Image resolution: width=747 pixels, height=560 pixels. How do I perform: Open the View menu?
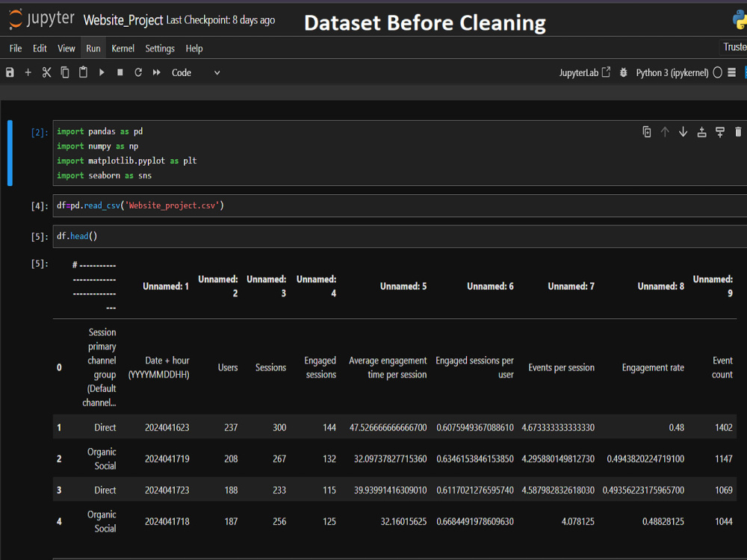click(x=66, y=48)
